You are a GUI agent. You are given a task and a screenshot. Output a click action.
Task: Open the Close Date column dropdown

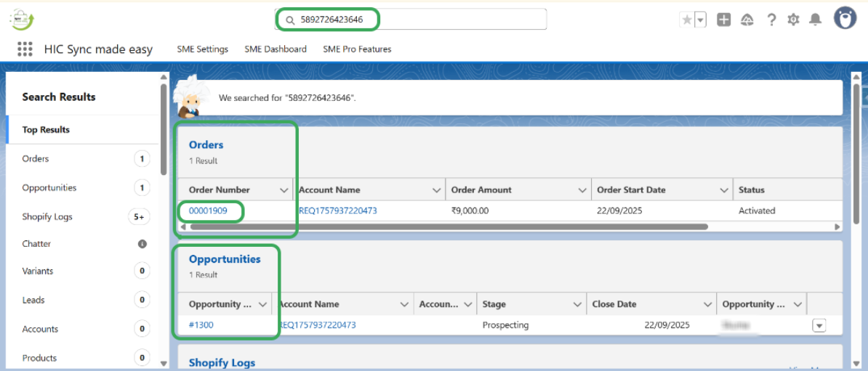click(x=707, y=304)
